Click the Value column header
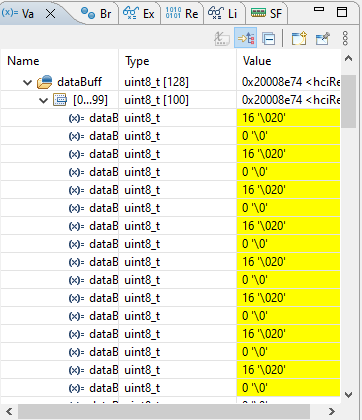This screenshot has height=420, width=362. [x=289, y=61]
